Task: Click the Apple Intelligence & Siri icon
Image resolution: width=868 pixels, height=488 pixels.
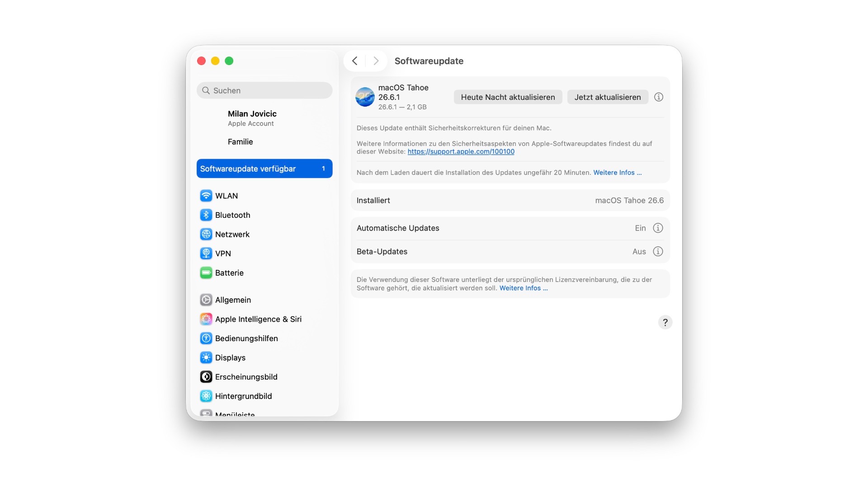Action: [x=206, y=319]
